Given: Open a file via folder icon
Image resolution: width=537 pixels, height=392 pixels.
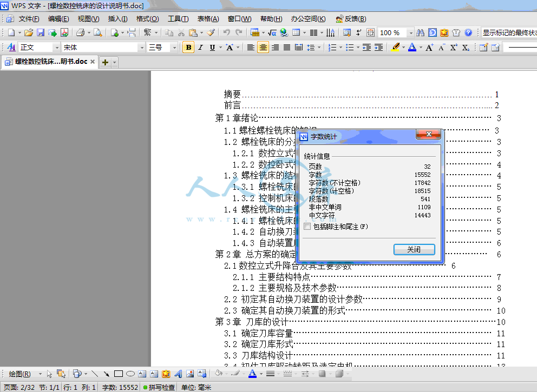Looking at the screenshot, I should click(x=29, y=32).
